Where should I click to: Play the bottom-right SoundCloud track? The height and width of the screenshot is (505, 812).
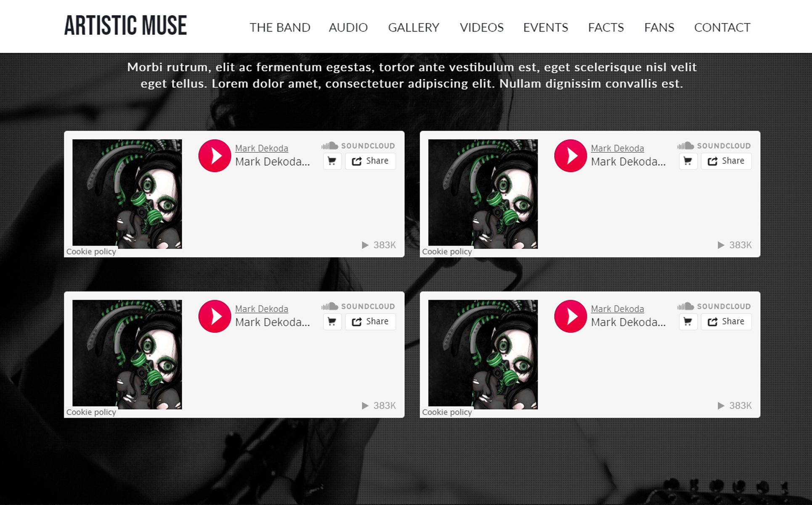click(x=571, y=316)
